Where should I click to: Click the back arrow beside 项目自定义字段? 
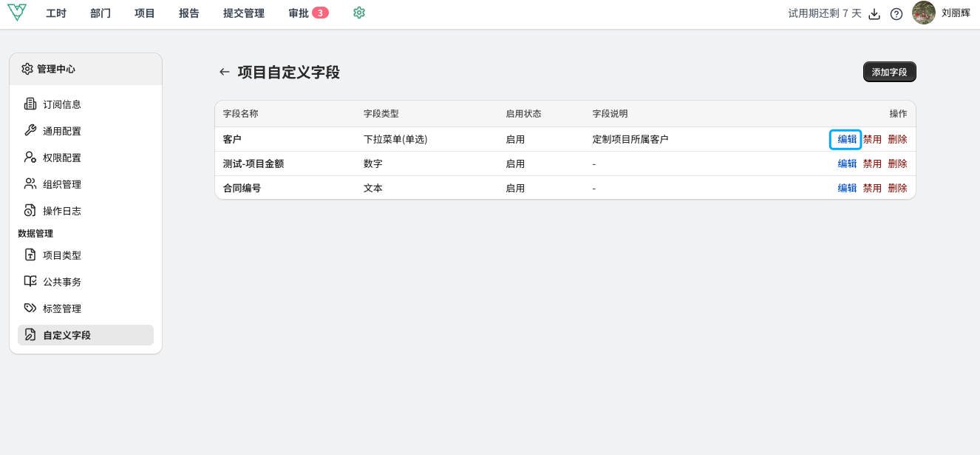[225, 72]
